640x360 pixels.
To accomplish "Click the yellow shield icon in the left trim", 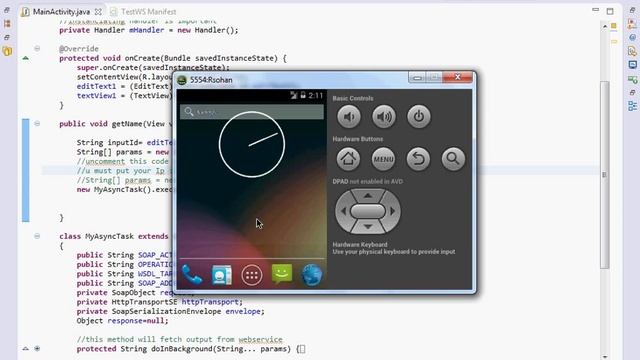I will coord(7,51).
